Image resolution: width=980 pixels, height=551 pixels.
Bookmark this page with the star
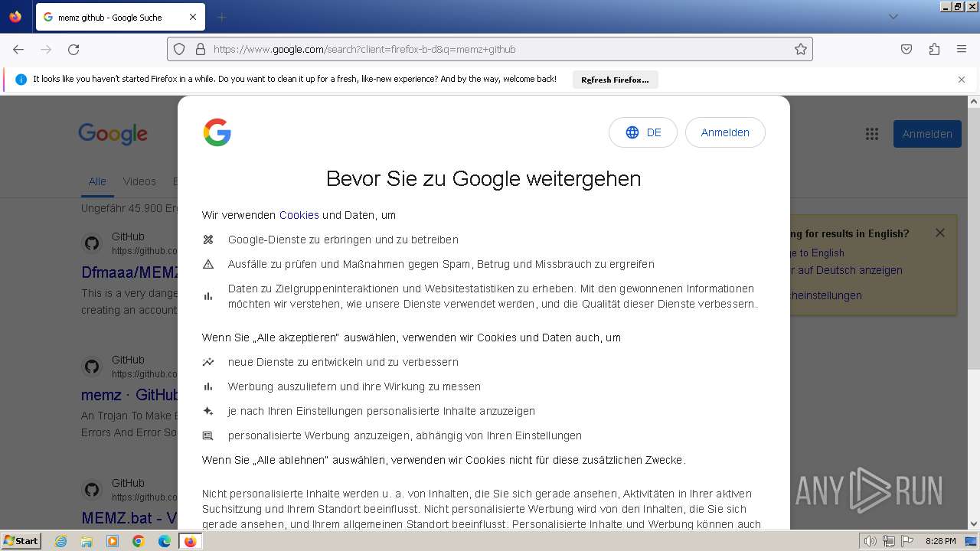(801, 49)
